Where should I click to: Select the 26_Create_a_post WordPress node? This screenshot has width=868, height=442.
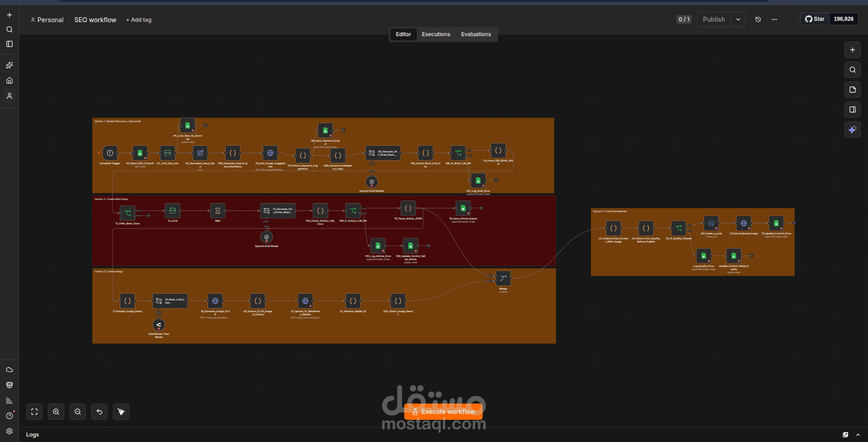click(711, 223)
